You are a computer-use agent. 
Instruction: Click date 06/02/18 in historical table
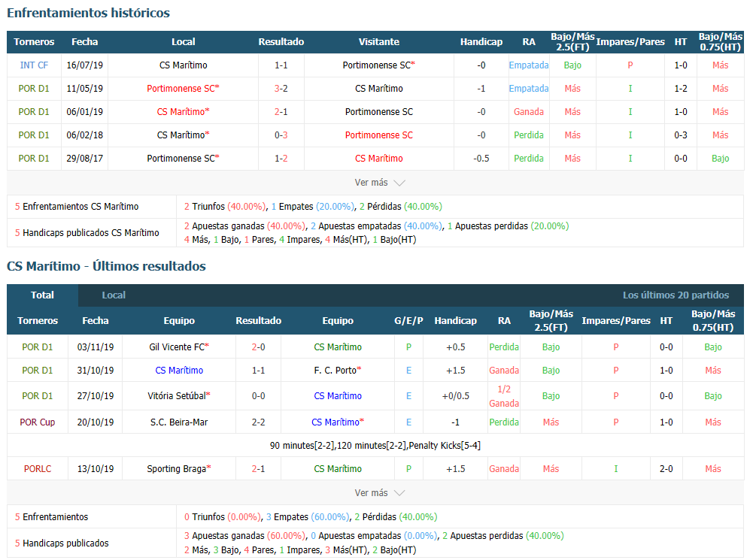(x=84, y=135)
